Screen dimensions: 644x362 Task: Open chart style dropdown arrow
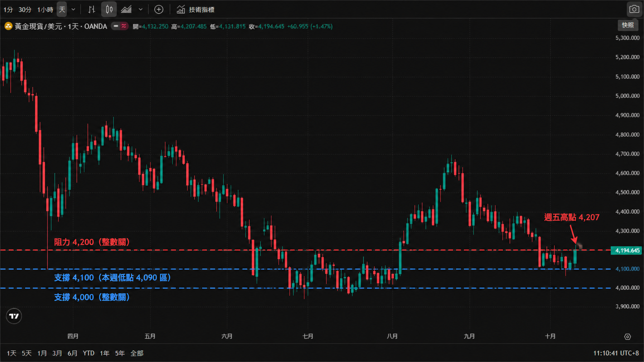(141, 9)
